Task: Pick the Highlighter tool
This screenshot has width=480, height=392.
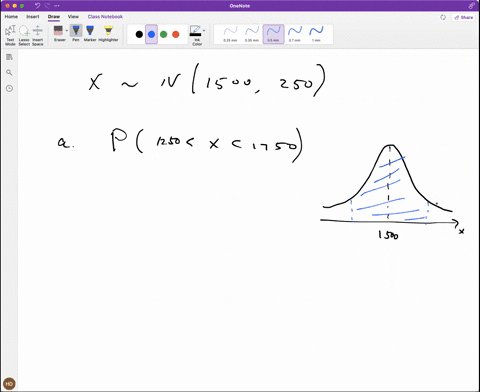Action: coord(108,33)
